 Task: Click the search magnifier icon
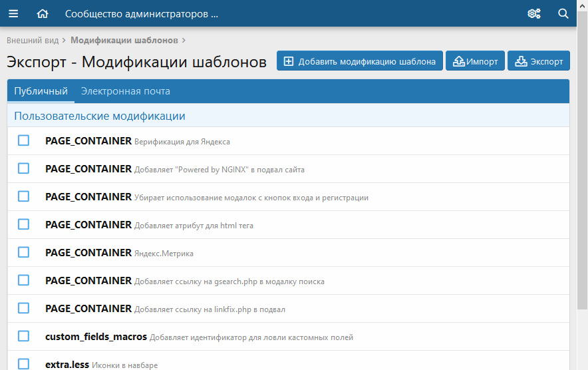point(563,13)
